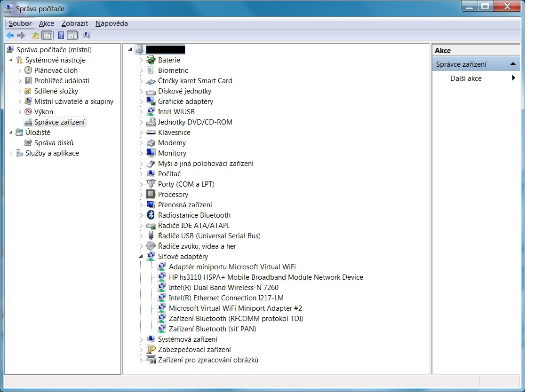Screen dimensions: 542x392
Task: Open Help via blue question mark icon
Action: tap(61, 35)
